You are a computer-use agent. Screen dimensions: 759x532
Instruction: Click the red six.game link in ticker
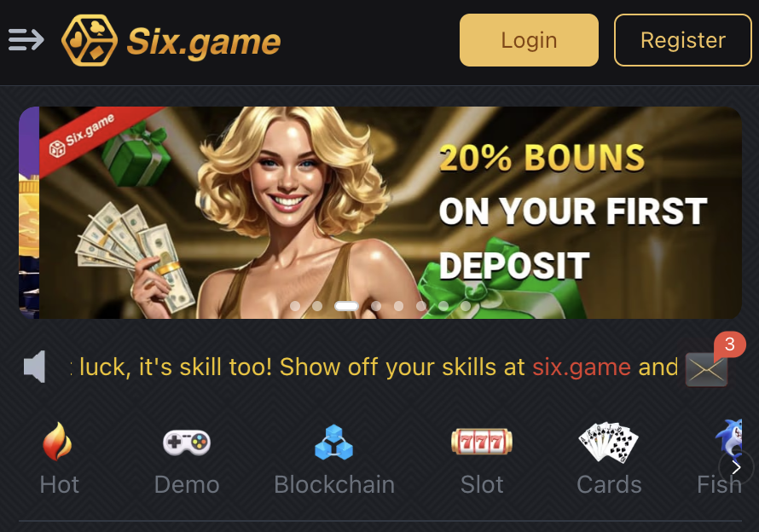point(582,367)
